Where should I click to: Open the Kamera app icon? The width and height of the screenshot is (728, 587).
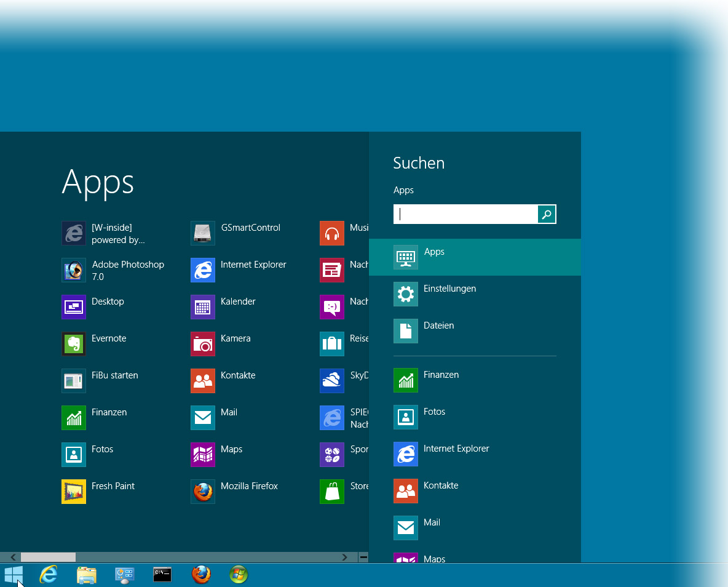coord(203,344)
